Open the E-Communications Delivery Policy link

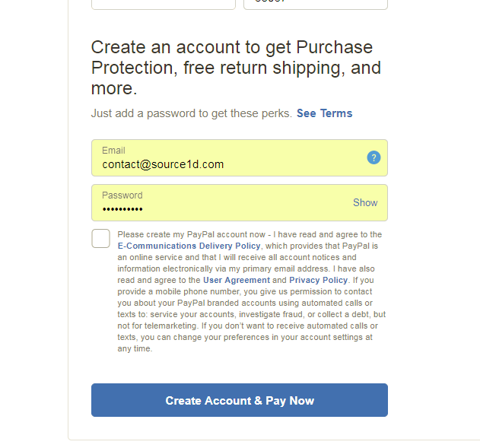click(189, 246)
